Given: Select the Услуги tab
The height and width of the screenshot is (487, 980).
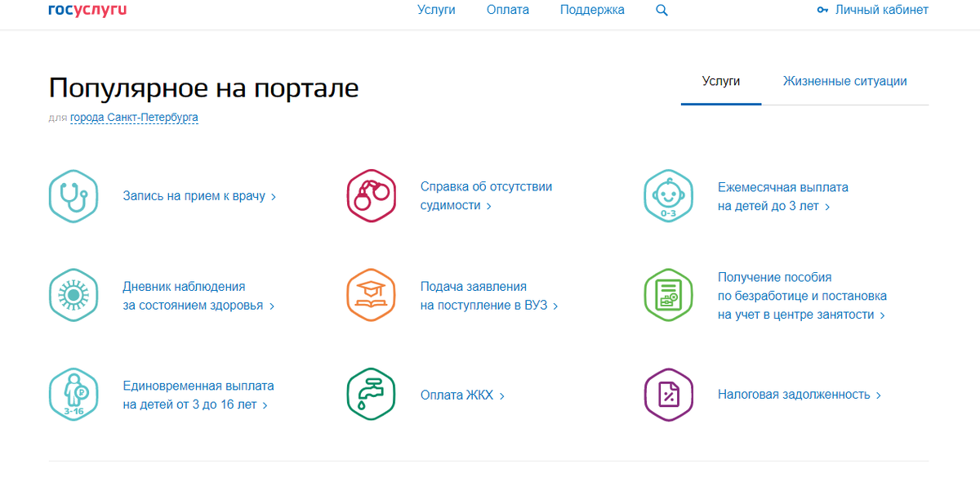Looking at the screenshot, I should pos(720,81).
